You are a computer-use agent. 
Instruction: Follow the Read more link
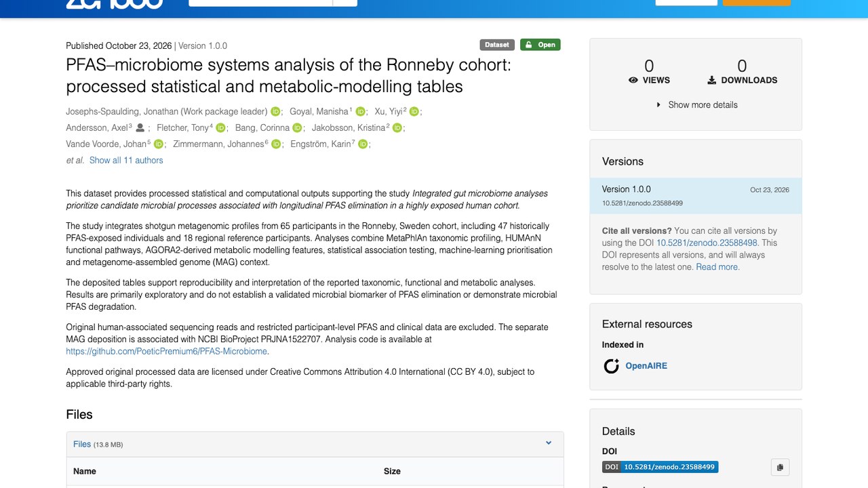717,267
